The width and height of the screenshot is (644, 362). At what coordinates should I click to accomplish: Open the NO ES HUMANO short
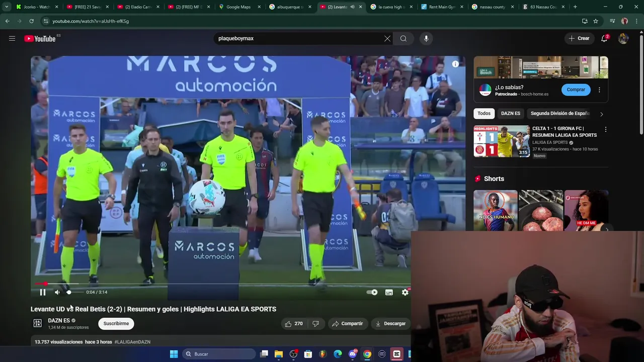(496, 210)
